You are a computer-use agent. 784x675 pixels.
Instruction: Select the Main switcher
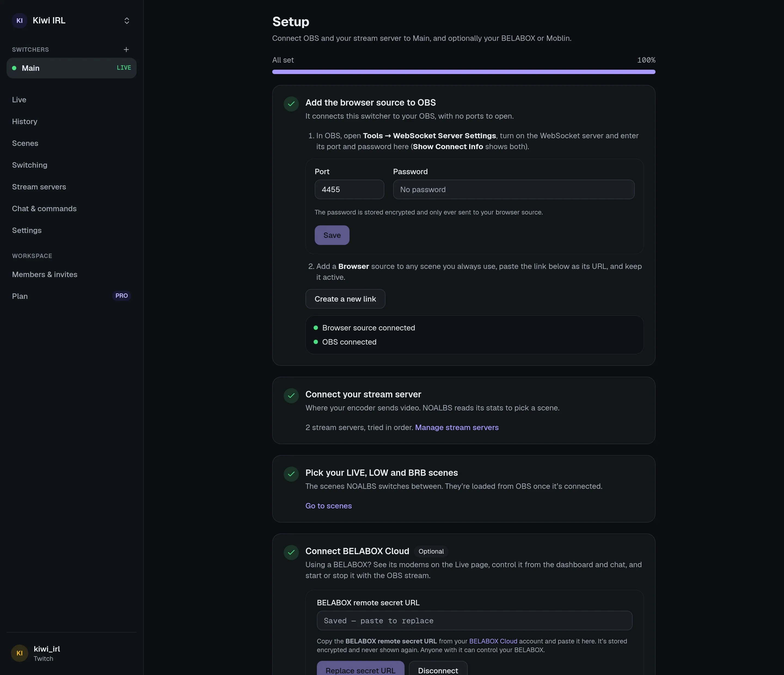tap(72, 68)
